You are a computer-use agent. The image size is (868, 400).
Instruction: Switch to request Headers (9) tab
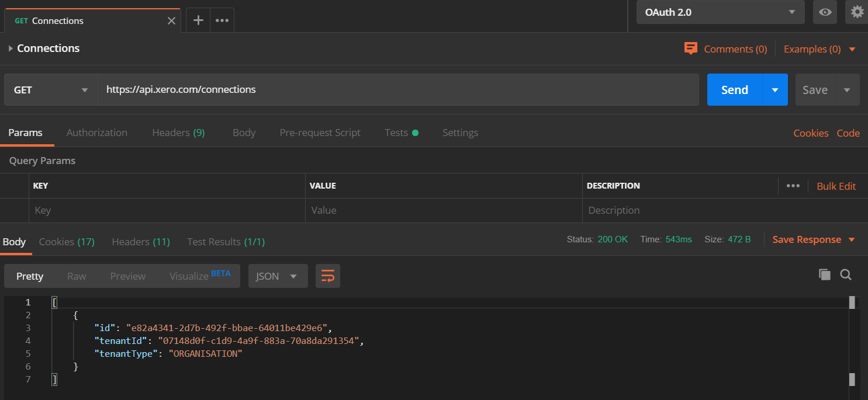[x=178, y=133]
